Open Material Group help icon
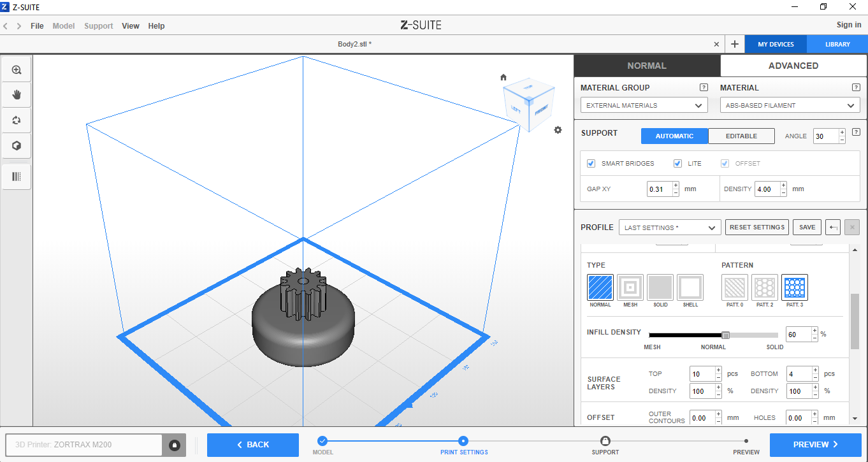 point(704,87)
